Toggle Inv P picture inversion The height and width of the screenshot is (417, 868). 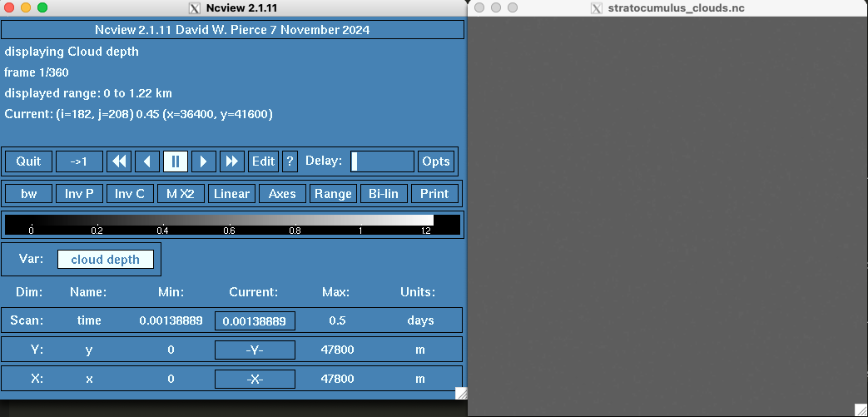pos(79,194)
